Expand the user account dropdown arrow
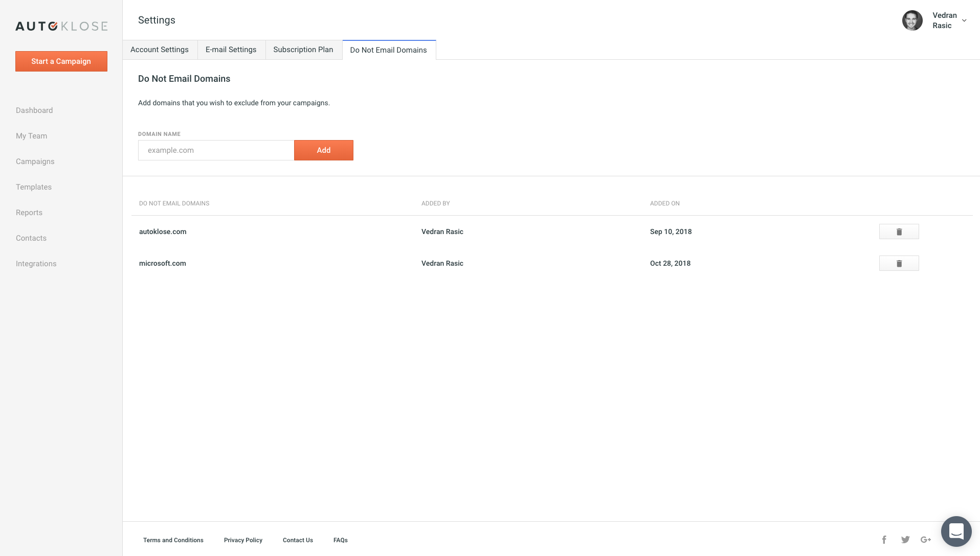The width and height of the screenshot is (980, 556). click(x=964, y=20)
